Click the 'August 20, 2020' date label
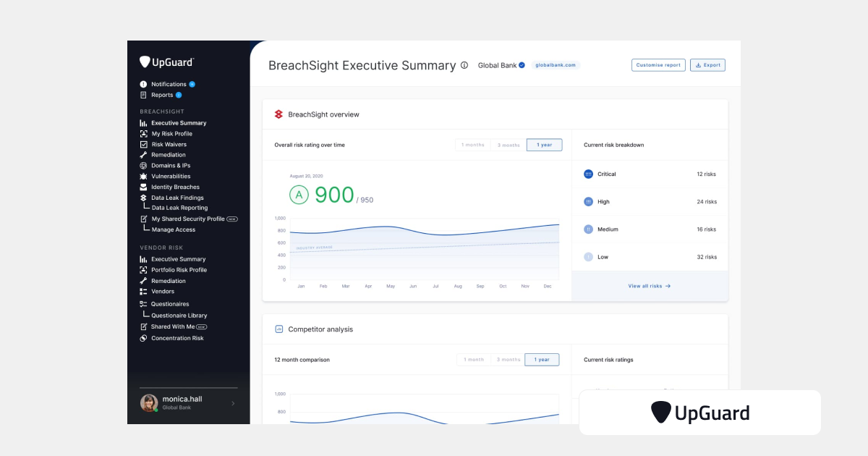868x456 pixels. (306, 176)
